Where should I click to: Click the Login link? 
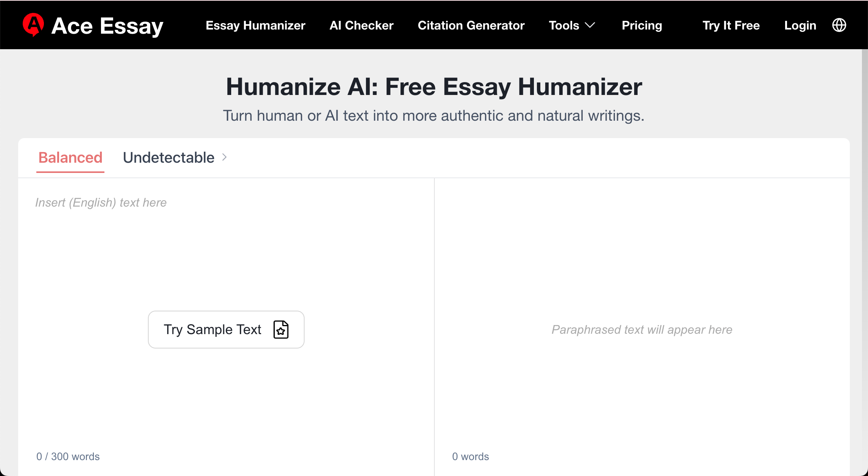(x=800, y=25)
